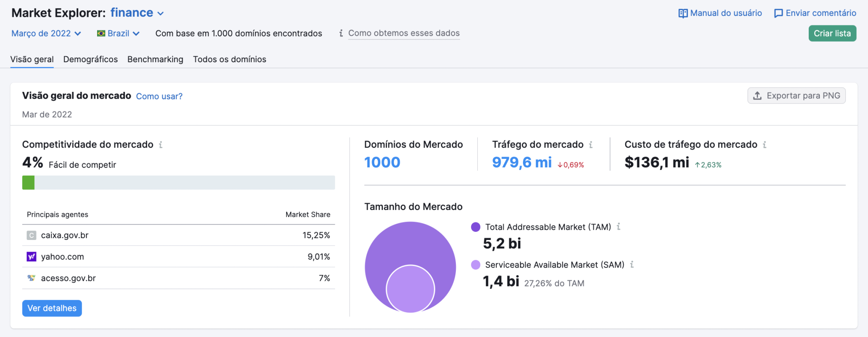Switch to the Visão geral tab
This screenshot has width=868, height=337.
32,59
